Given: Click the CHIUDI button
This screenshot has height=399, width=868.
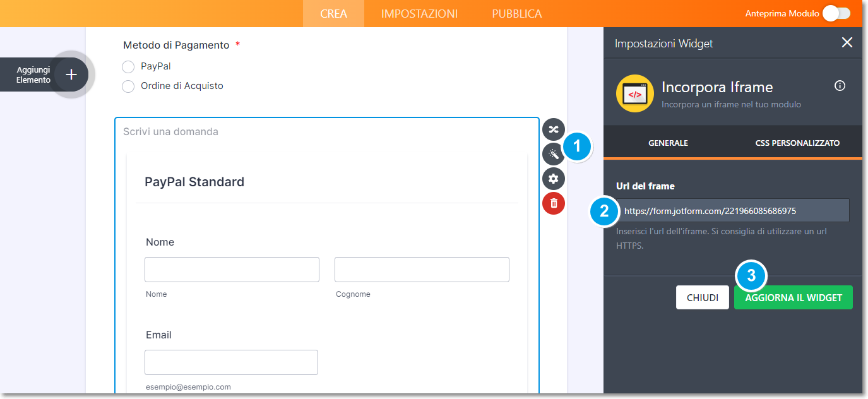Looking at the screenshot, I should 703,297.
